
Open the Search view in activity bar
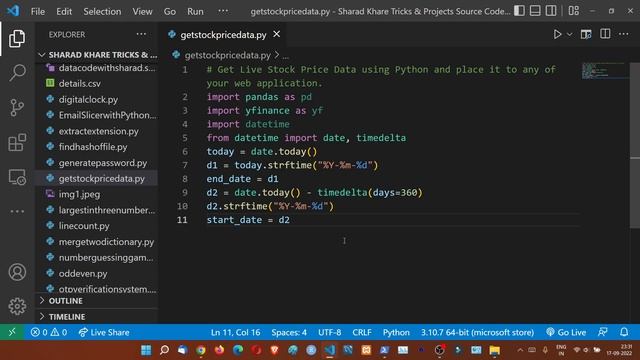click(x=17, y=73)
